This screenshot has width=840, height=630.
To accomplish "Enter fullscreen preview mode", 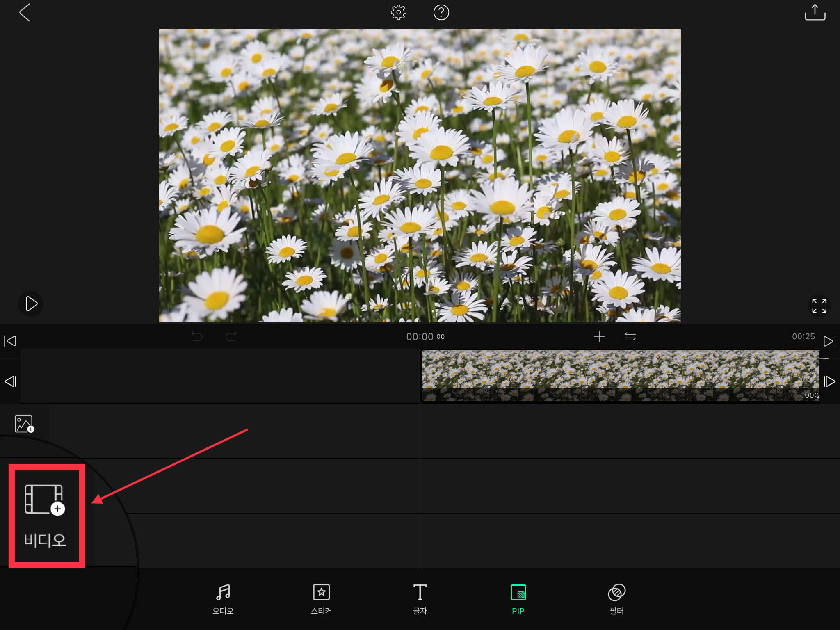I will click(x=819, y=306).
